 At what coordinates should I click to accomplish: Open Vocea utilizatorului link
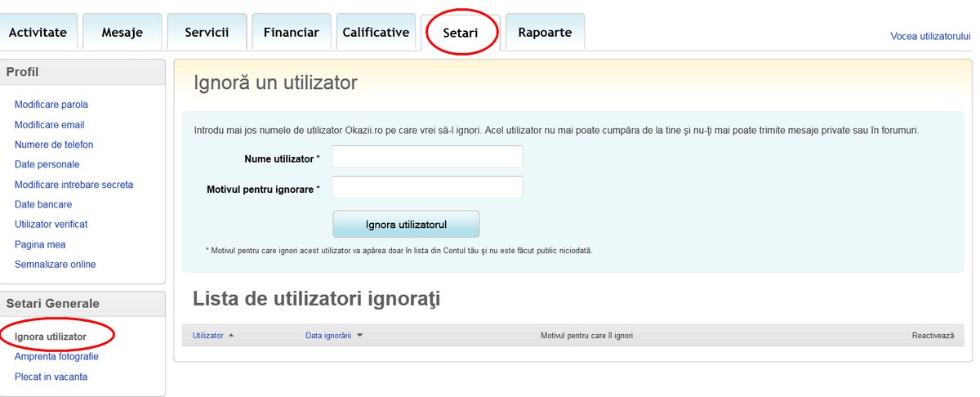(x=929, y=37)
